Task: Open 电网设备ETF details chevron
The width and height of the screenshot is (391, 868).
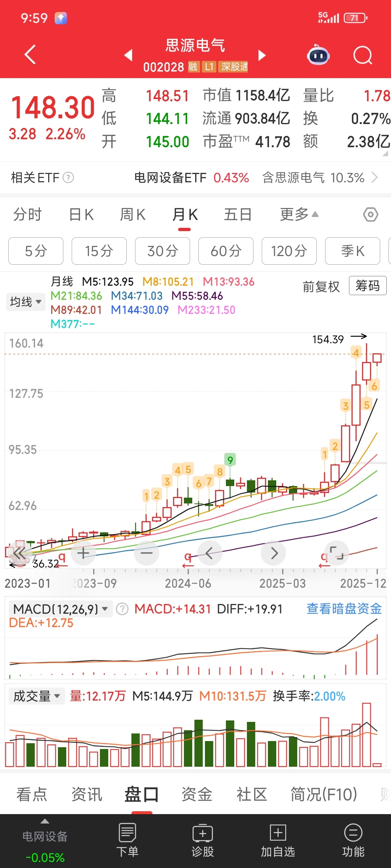Action: pyautogui.click(x=375, y=178)
